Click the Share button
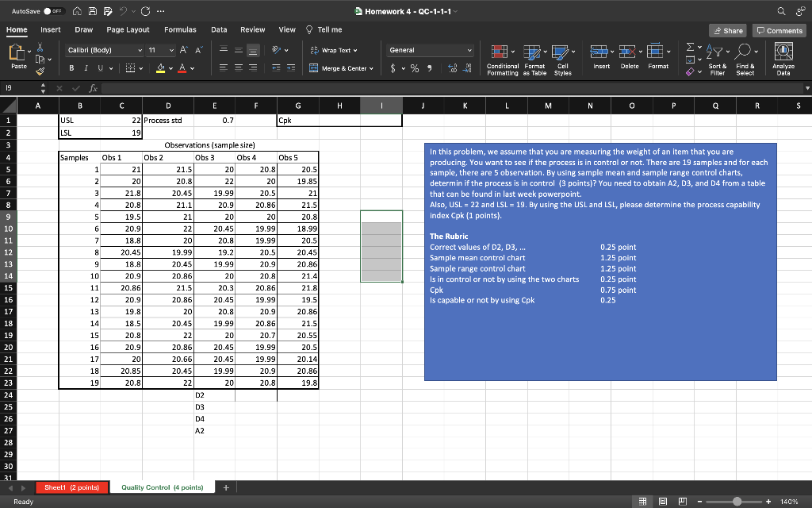The width and height of the screenshot is (812, 508). [727, 30]
